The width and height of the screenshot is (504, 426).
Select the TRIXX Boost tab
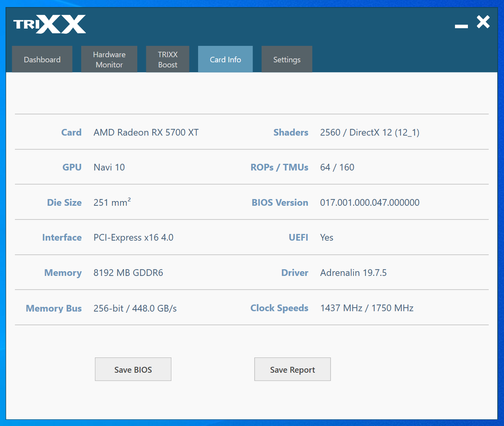point(168,59)
